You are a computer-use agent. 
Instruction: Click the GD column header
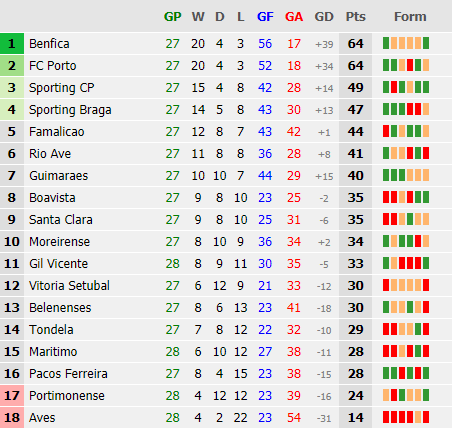(324, 16)
